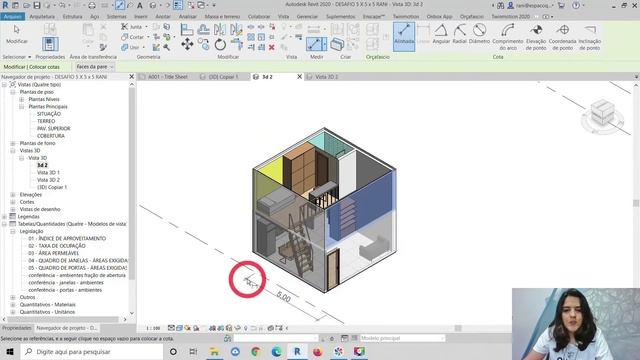Close the project browser panel
The width and height of the screenshot is (640, 360).
click(131, 76)
